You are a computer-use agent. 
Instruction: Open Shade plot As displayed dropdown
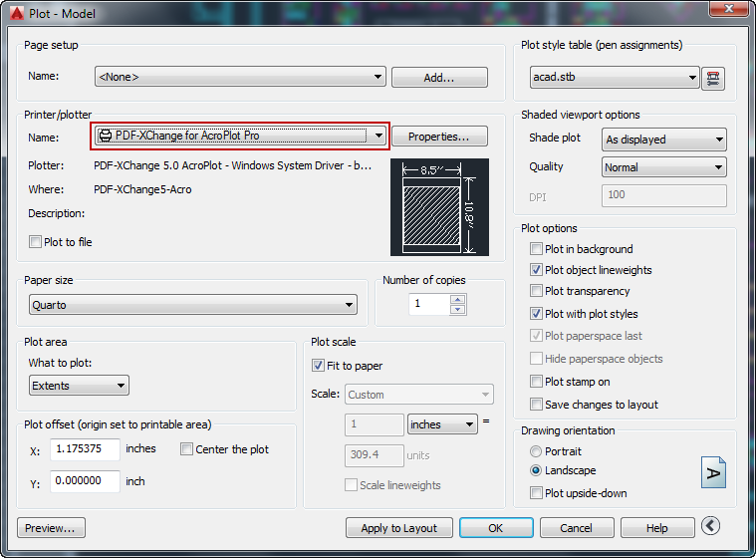tap(664, 139)
